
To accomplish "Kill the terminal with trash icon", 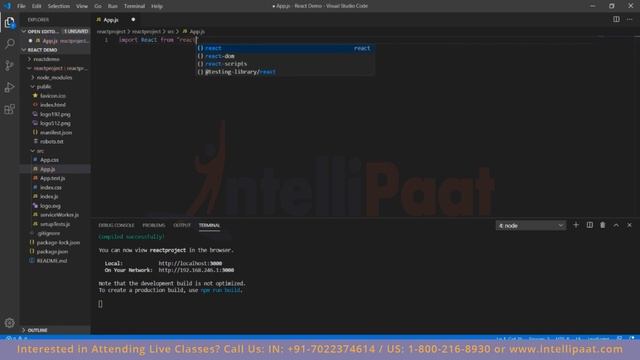I will tap(602, 225).
